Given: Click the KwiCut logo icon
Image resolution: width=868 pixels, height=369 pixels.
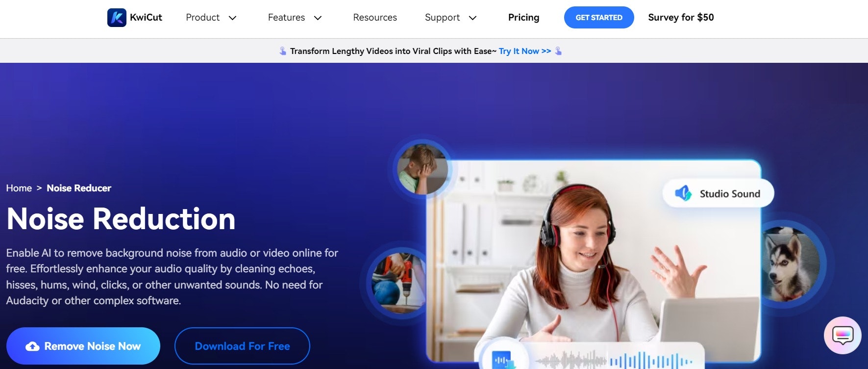Looking at the screenshot, I should [x=117, y=18].
